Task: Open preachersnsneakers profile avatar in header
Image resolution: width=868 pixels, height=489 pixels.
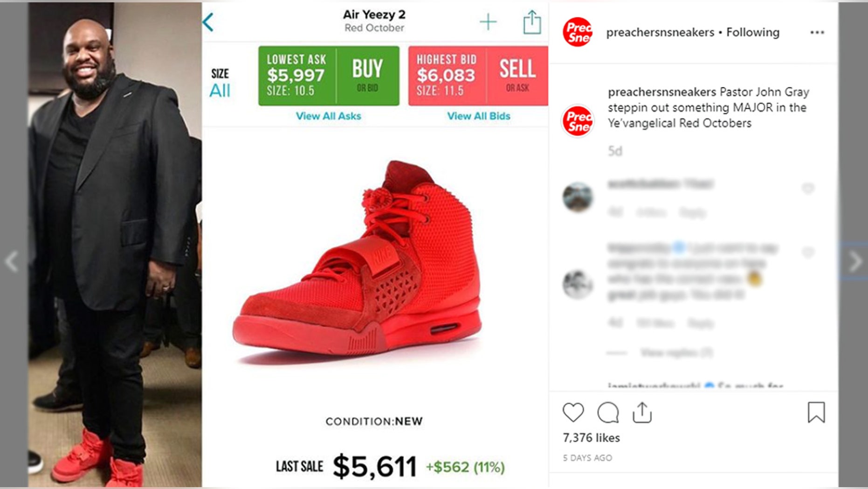Action: [x=578, y=32]
